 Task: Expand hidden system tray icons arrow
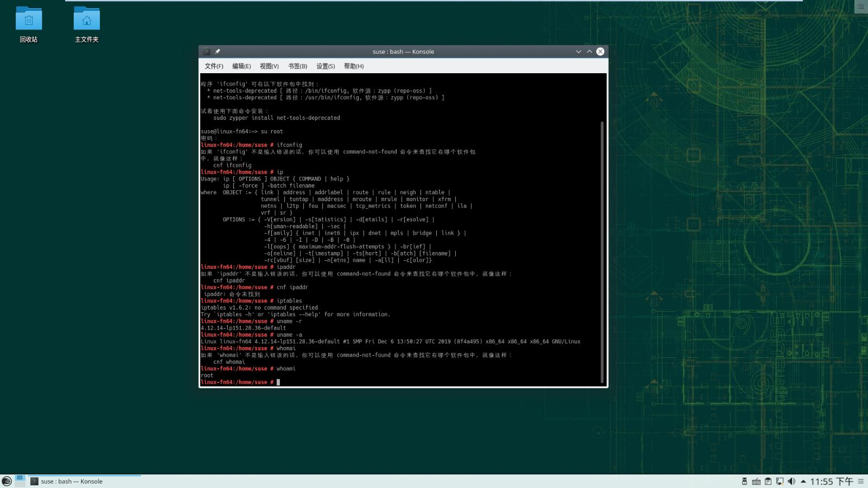pos(804,481)
